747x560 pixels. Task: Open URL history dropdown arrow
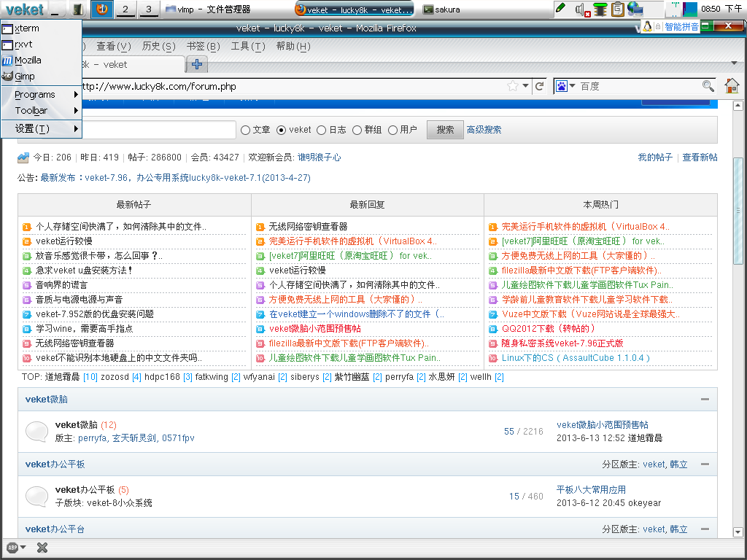coord(525,86)
